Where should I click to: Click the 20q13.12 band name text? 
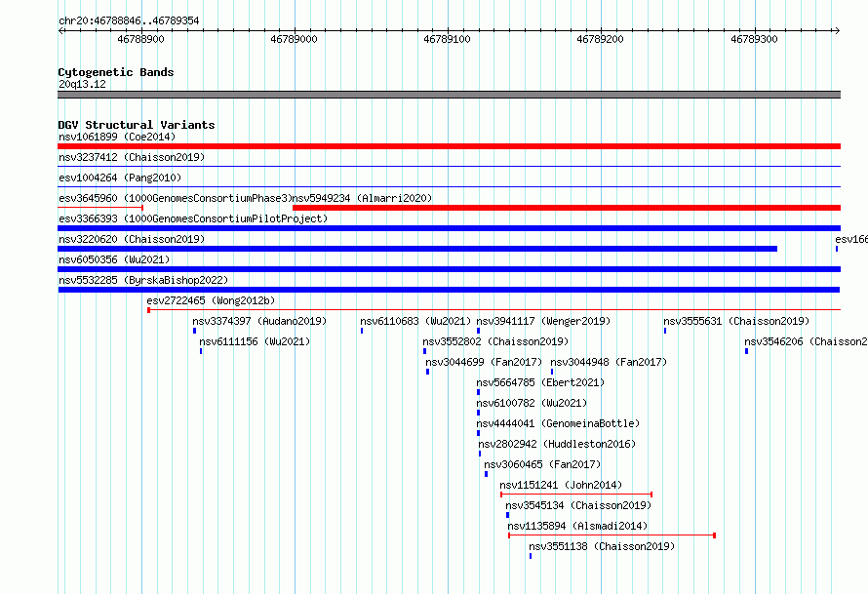pyautogui.click(x=82, y=84)
